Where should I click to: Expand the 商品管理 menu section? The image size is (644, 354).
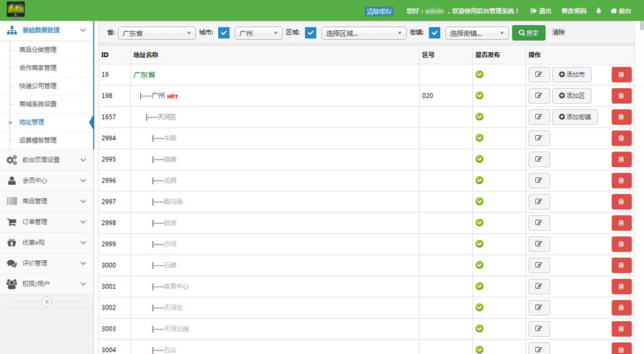(47, 201)
